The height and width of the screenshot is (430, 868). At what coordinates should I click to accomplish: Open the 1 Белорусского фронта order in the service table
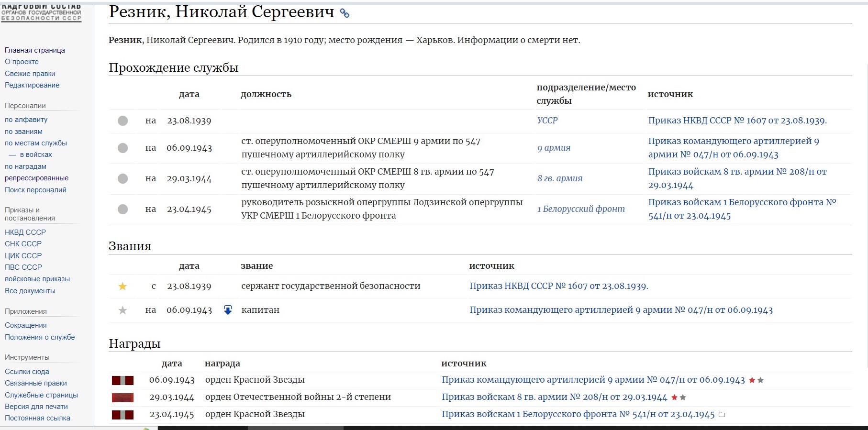click(742, 209)
